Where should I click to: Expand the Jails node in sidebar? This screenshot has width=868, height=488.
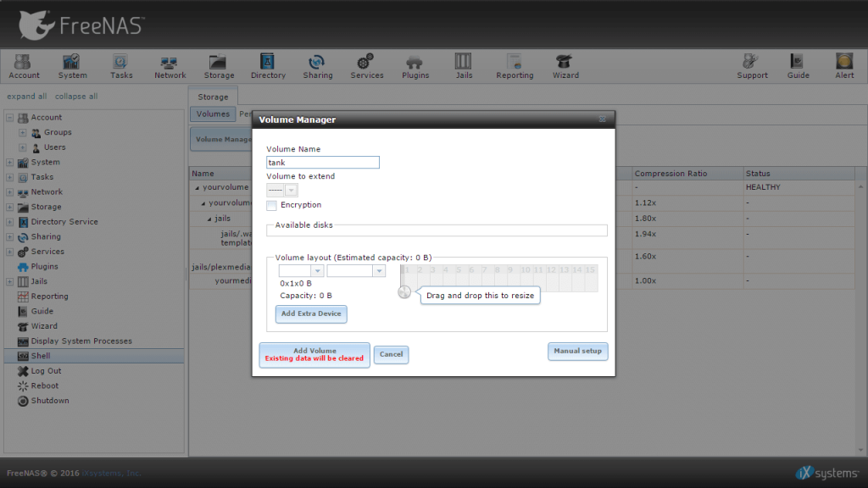(9, 281)
